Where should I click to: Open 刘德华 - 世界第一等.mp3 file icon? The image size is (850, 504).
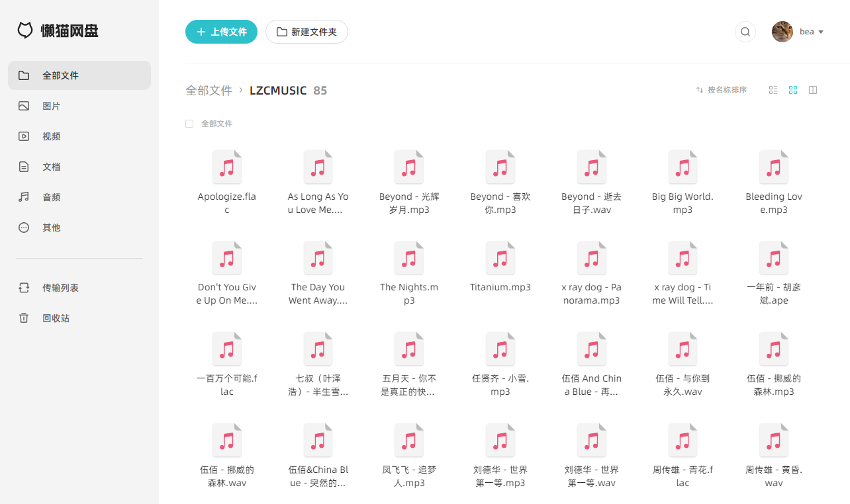click(500, 441)
